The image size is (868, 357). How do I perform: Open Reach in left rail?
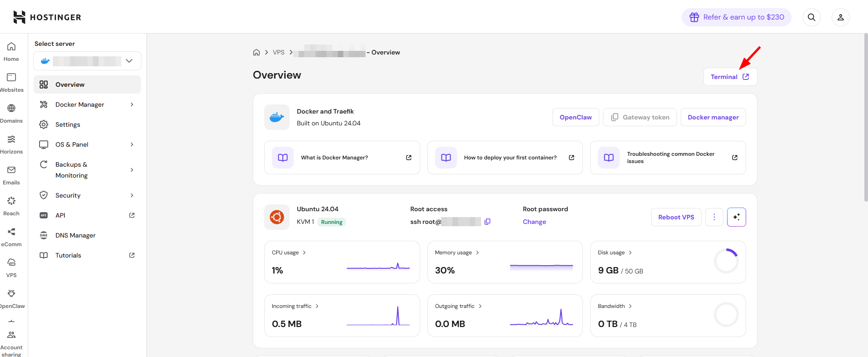(x=11, y=206)
